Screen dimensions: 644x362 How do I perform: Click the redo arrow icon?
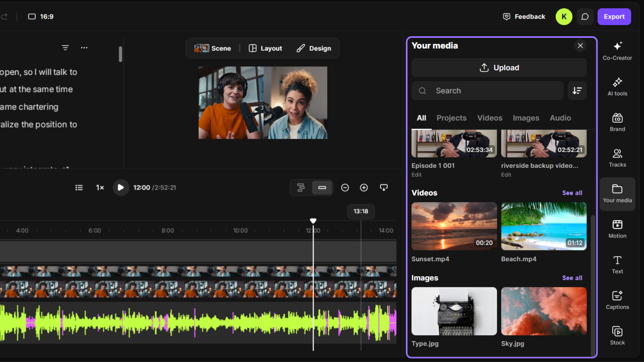(x=4, y=16)
